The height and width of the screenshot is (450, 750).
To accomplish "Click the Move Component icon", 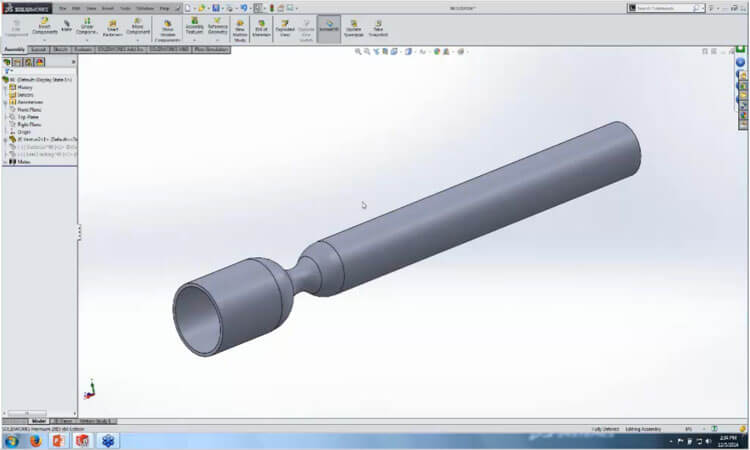I will point(139,25).
